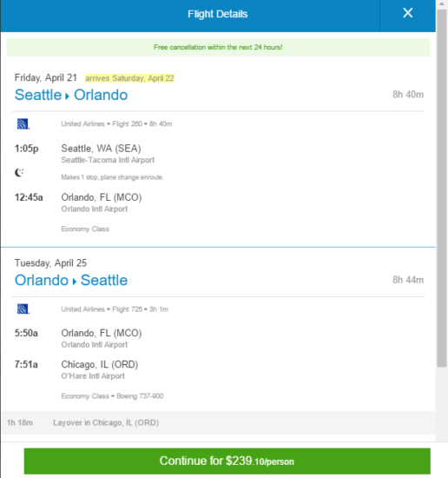Click the United Airlines logo for Flight 725

(23, 309)
